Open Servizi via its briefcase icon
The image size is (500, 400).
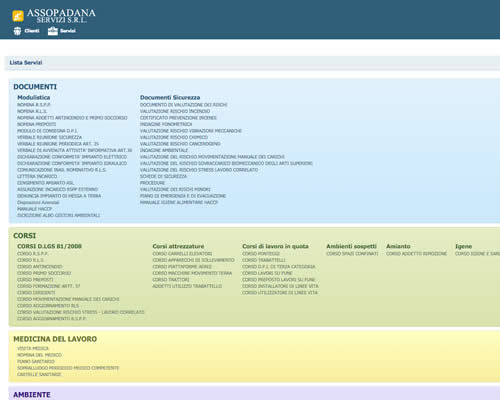(x=53, y=31)
